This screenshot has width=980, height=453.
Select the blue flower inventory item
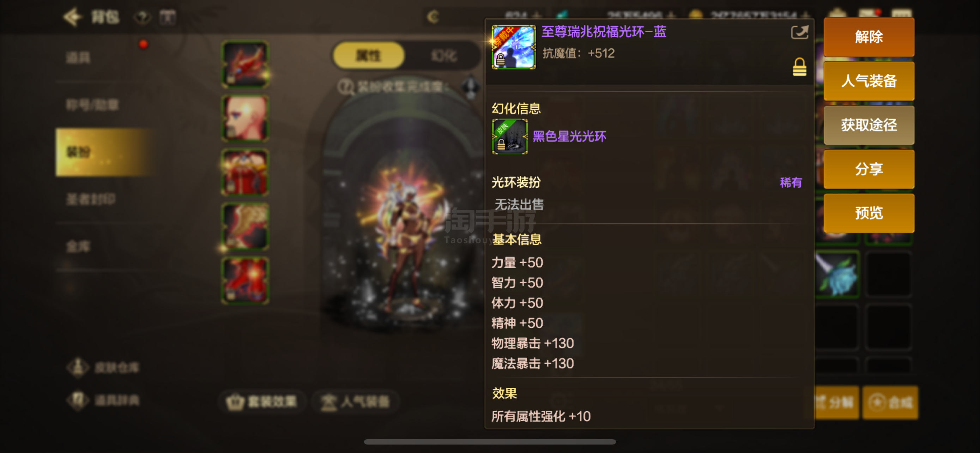(x=837, y=274)
